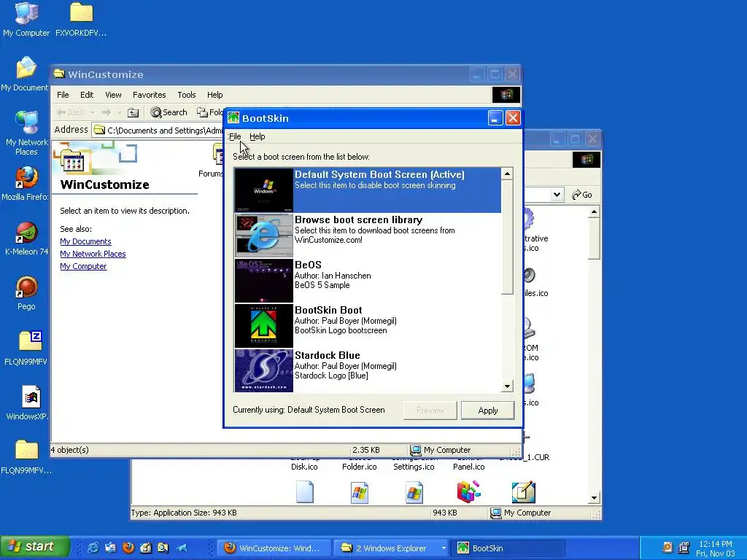The height and width of the screenshot is (560, 747).
Task: Open My Network Places desktop icon
Action: click(26, 133)
